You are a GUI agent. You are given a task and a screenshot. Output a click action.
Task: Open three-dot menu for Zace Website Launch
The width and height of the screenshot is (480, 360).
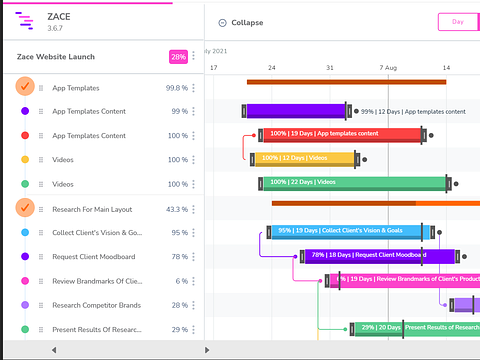click(x=194, y=56)
